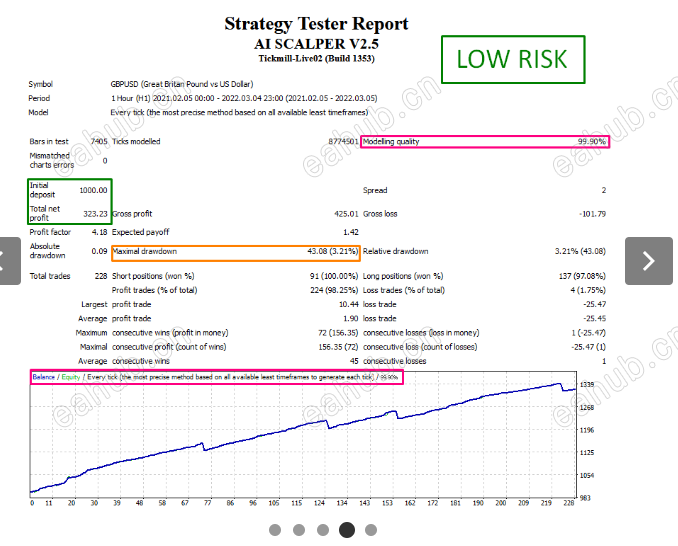The image size is (678, 546).
Task: Click the AI SCALPER V2.5 title
Action: pyautogui.click(x=316, y=44)
